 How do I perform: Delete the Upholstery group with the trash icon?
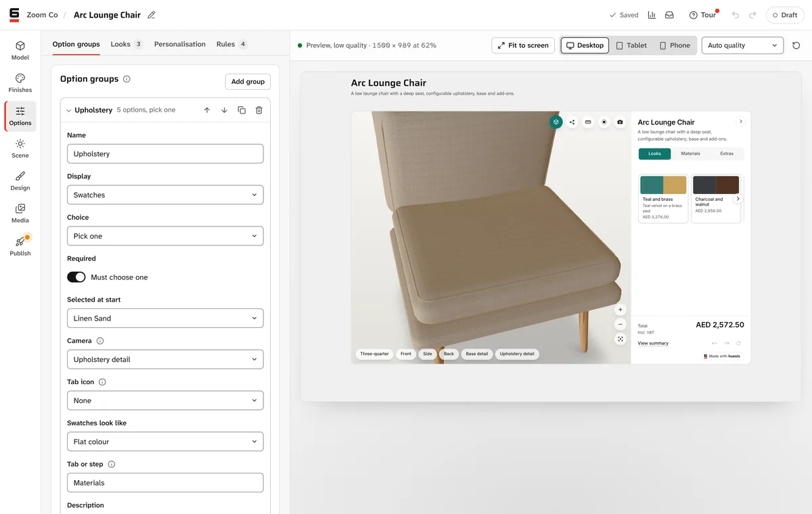(259, 110)
